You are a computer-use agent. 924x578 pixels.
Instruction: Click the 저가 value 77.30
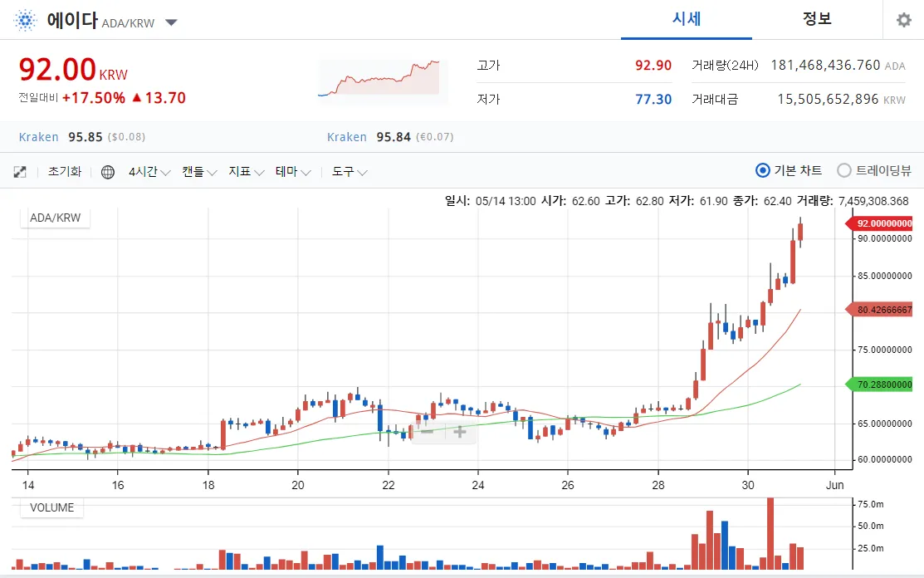pyautogui.click(x=653, y=99)
